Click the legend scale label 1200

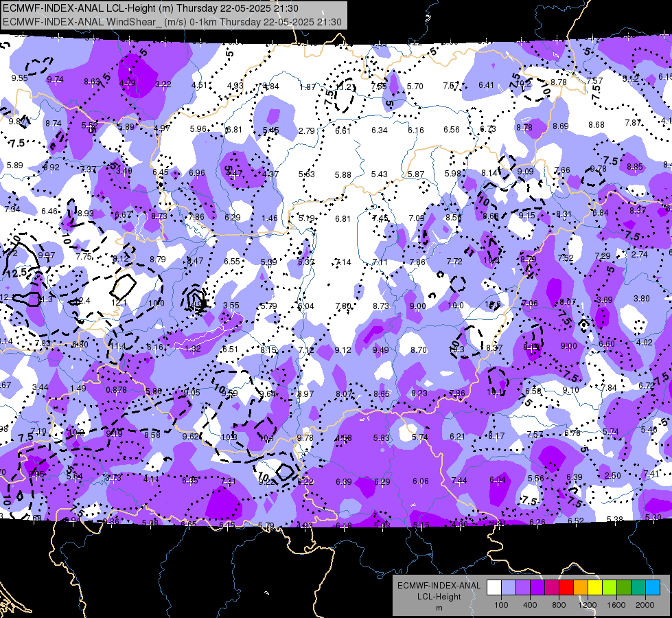(588, 605)
